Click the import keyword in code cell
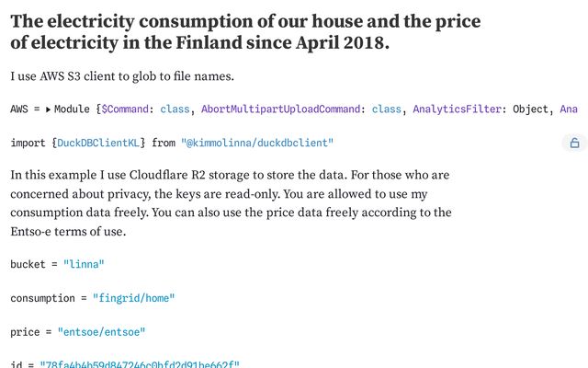This screenshot has width=588, height=368. click(29, 144)
